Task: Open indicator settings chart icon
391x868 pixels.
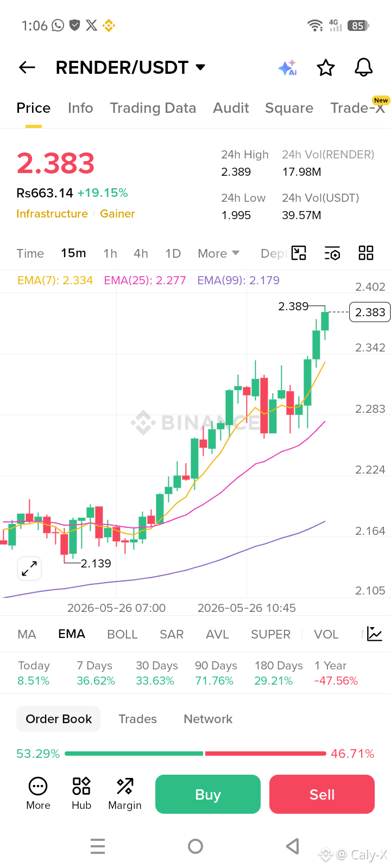Action: (375, 634)
